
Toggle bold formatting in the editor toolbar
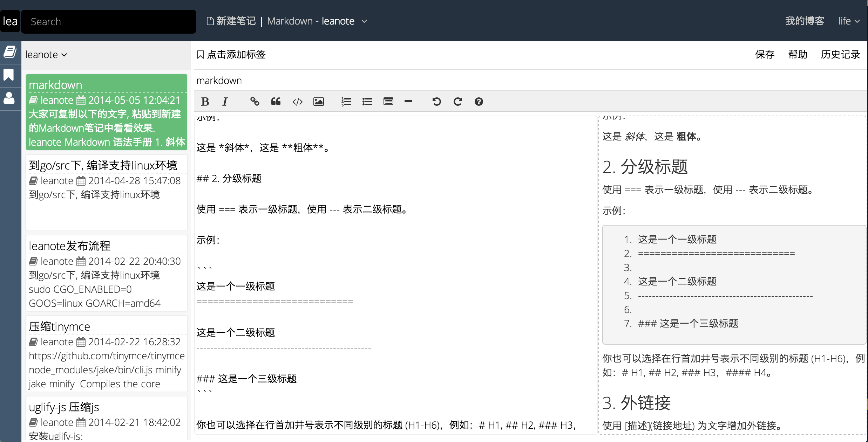pyautogui.click(x=205, y=102)
